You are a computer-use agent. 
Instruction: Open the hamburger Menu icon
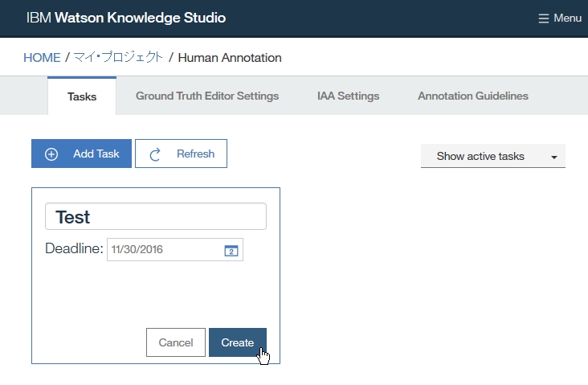coord(544,18)
